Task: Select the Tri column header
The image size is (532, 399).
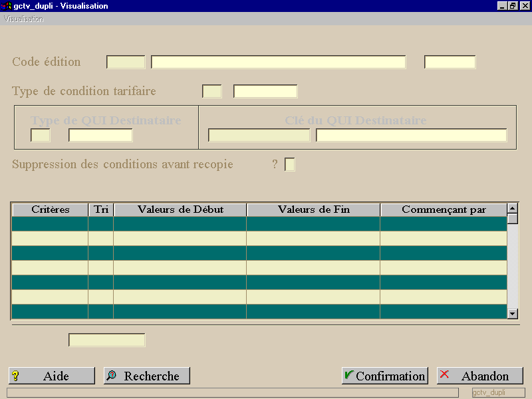Action: [101, 209]
